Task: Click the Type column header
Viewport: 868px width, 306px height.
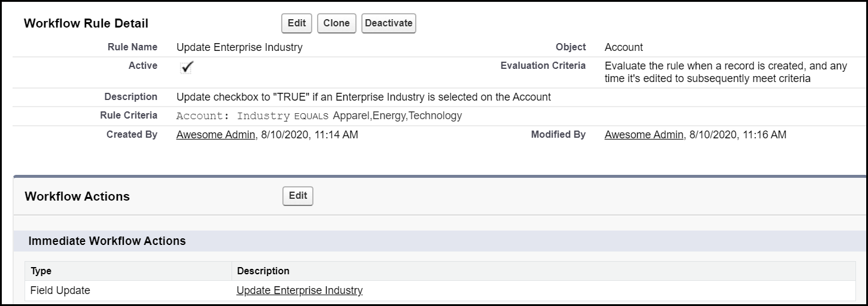Action: click(41, 271)
